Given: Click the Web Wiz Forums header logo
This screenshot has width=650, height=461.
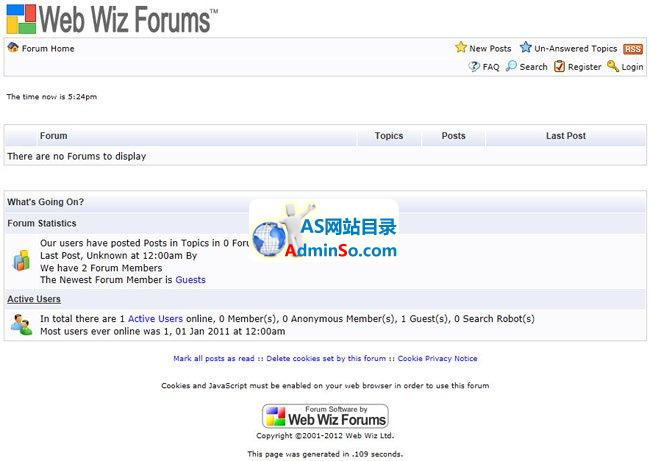Looking at the screenshot, I should tap(112, 19).
